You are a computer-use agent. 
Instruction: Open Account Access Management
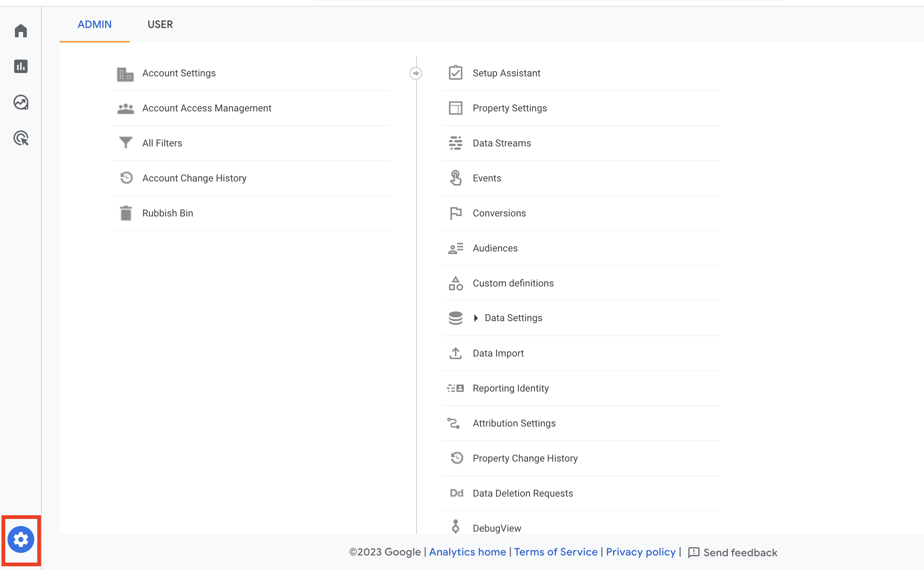click(206, 108)
